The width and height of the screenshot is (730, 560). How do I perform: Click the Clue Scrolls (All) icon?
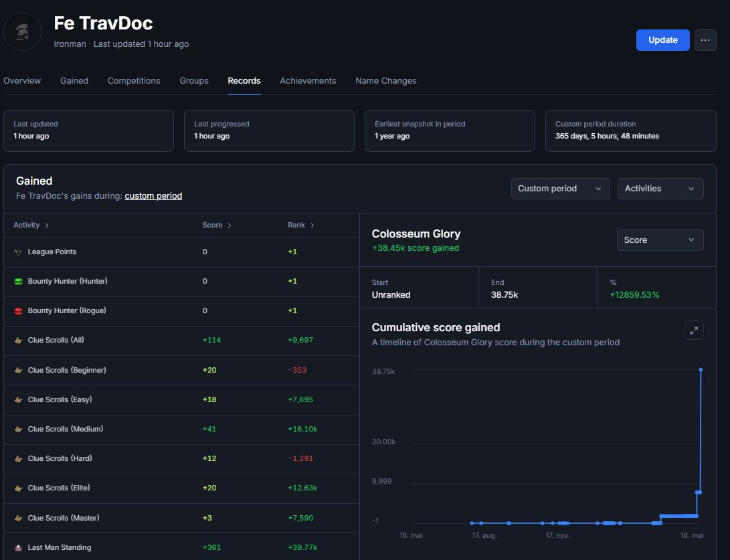coord(18,341)
